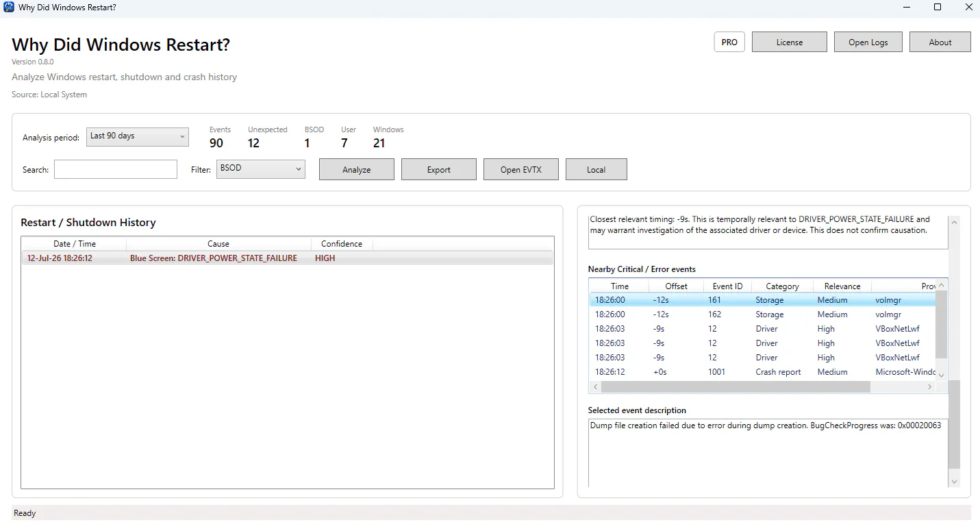980x531 pixels.
Task: Close the Why Did Windows Restart window
Action: point(968,8)
